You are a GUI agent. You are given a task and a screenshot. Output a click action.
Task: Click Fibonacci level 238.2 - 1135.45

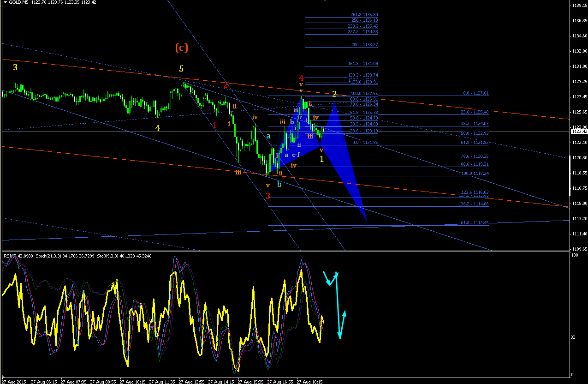(x=363, y=26)
